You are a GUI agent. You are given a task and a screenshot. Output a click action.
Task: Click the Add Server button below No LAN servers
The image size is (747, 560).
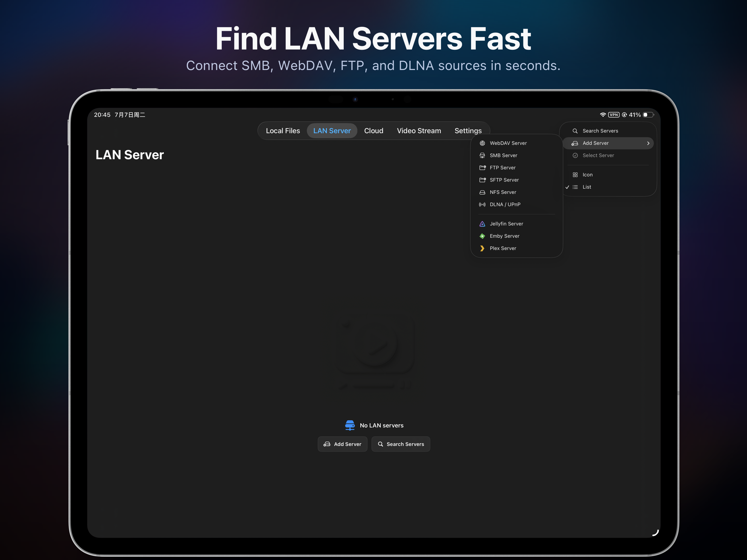[x=342, y=444]
